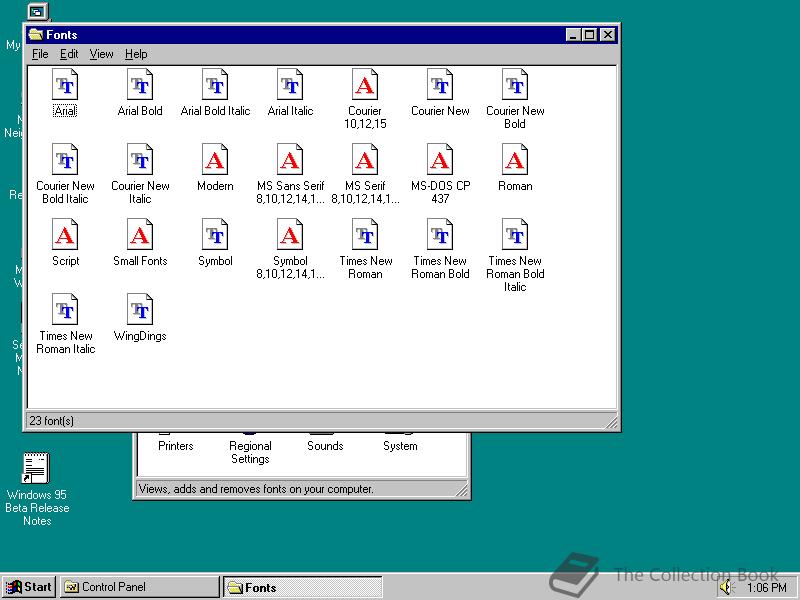Select the Modern font icon
The image size is (800, 600).
(215, 160)
